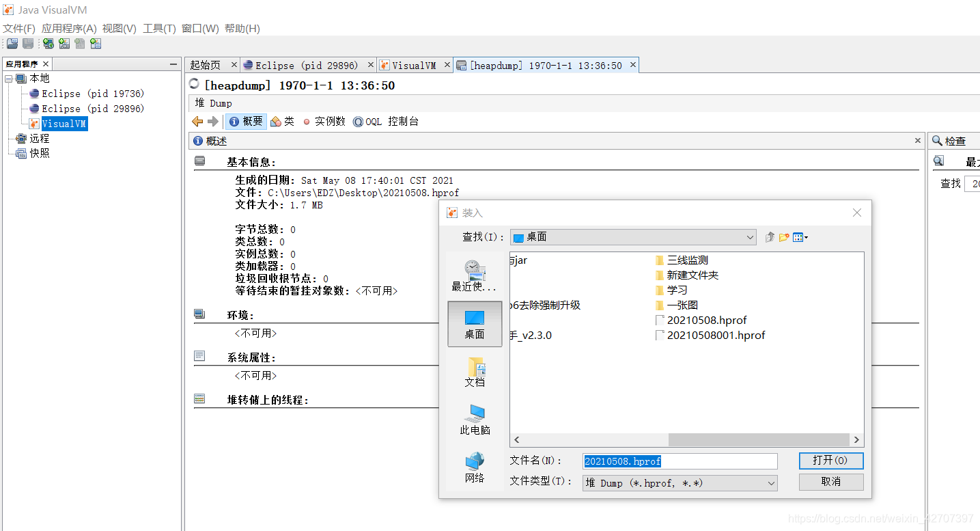Click the 堆转储上的线程 section icon
Image resolution: width=980 pixels, height=531 pixels.
pyautogui.click(x=199, y=398)
